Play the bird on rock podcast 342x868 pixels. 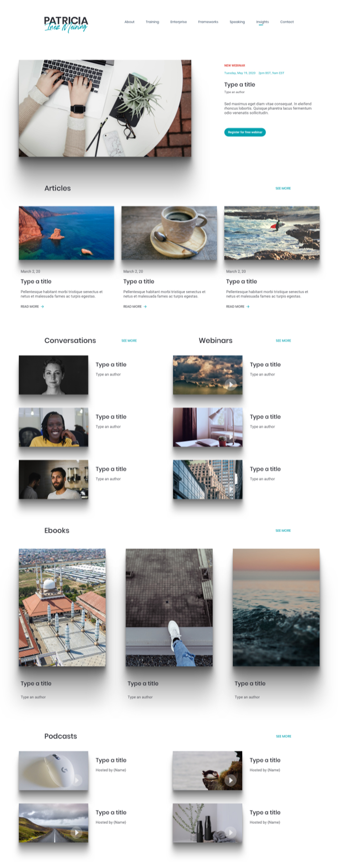pyautogui.click(x=230, y=780)
